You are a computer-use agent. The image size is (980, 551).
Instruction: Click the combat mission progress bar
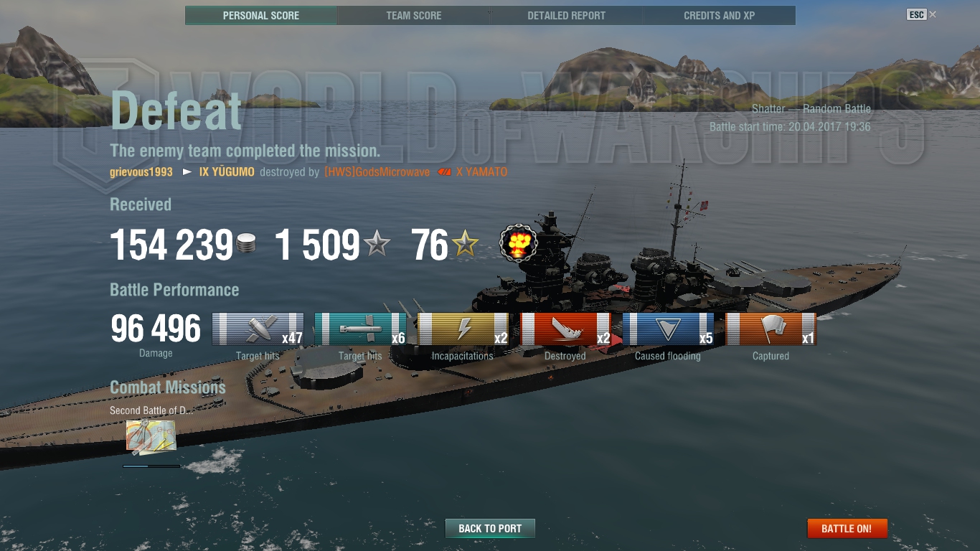tap(151, 466)
